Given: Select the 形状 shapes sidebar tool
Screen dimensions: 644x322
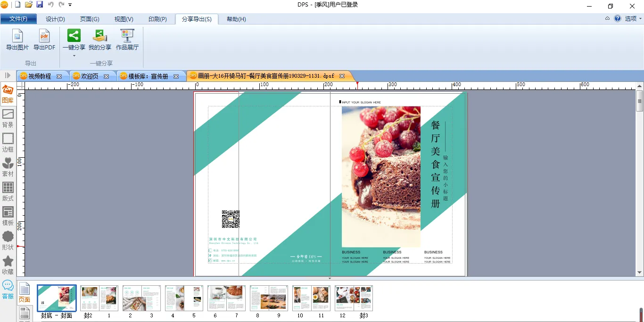Looking at the screenshot, I should 8,241.
